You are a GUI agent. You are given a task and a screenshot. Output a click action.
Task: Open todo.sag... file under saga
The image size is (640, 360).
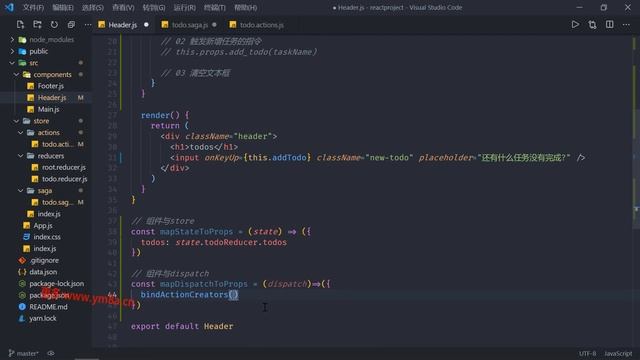coord(58,202)
